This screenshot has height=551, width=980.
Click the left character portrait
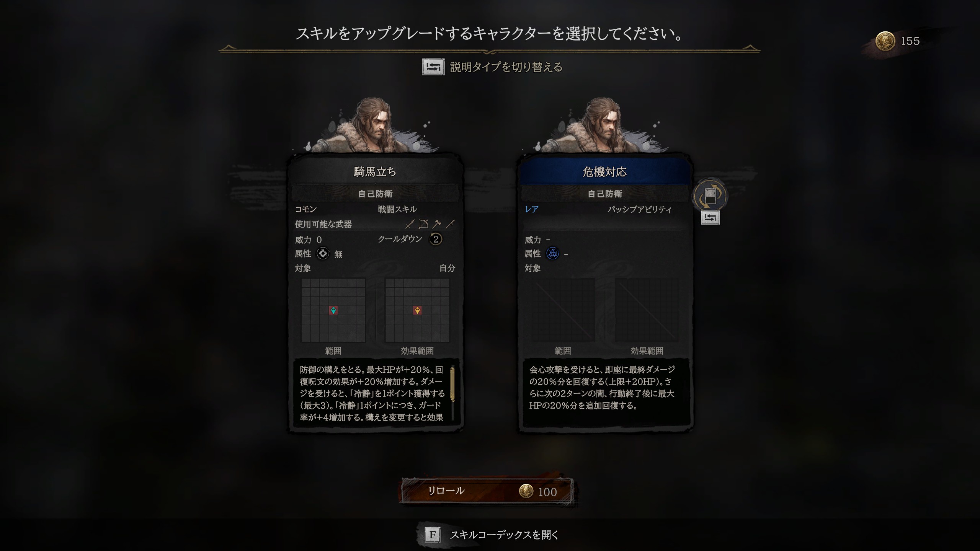(375, 125)
